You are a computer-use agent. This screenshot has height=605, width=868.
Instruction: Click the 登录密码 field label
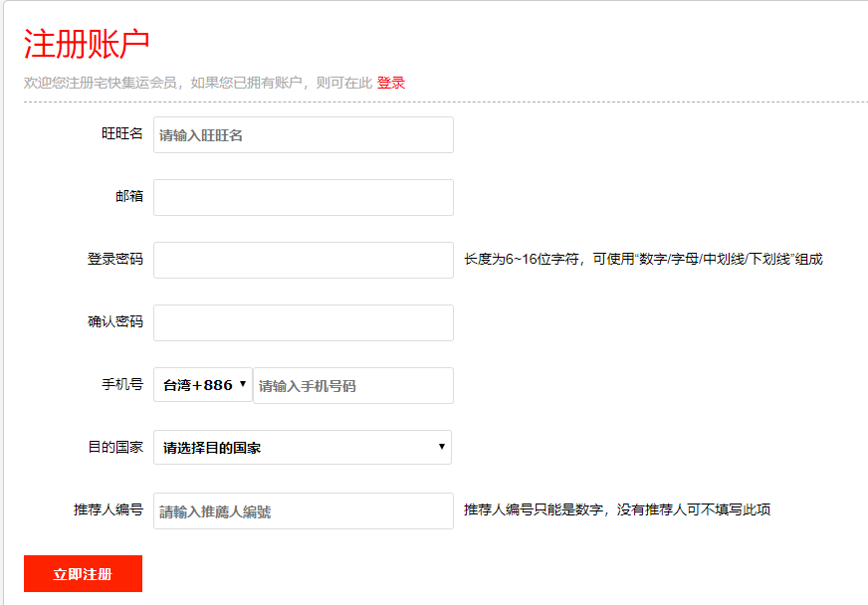114,259
